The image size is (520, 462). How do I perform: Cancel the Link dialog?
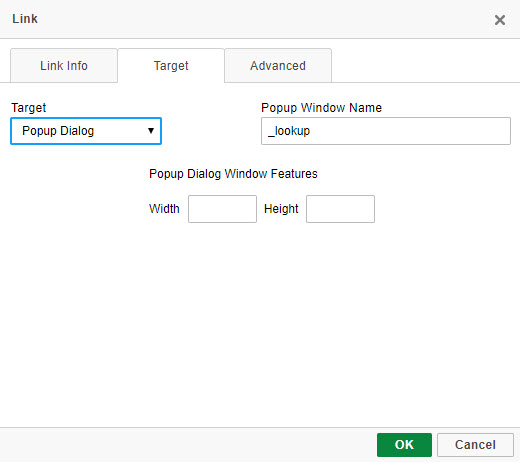click(475, 445)
